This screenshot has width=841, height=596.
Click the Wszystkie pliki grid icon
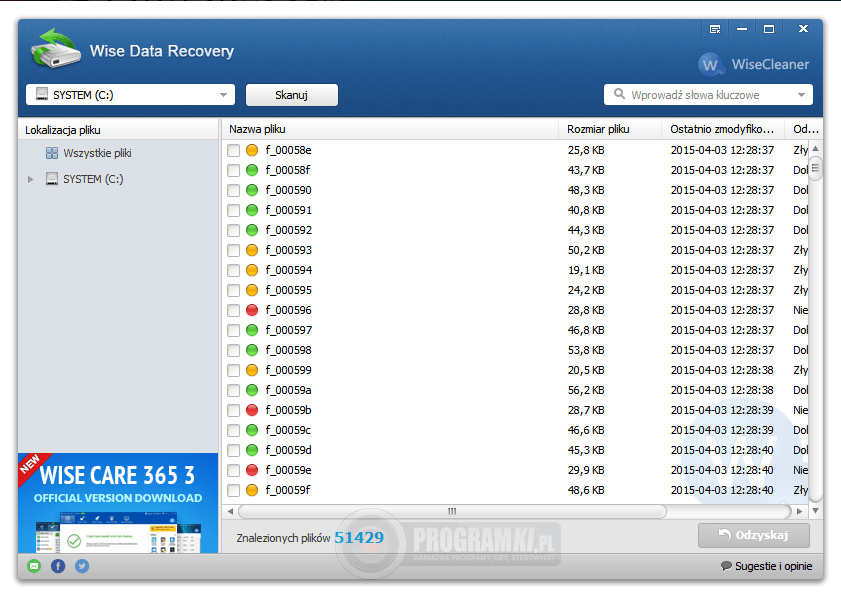point(51,153)
